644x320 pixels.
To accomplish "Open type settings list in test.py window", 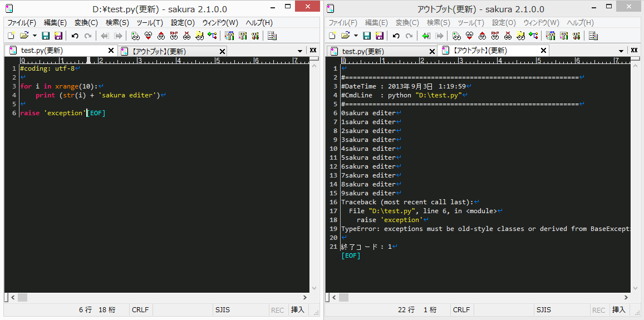I will pyautogui.click(x=229, y=36).
